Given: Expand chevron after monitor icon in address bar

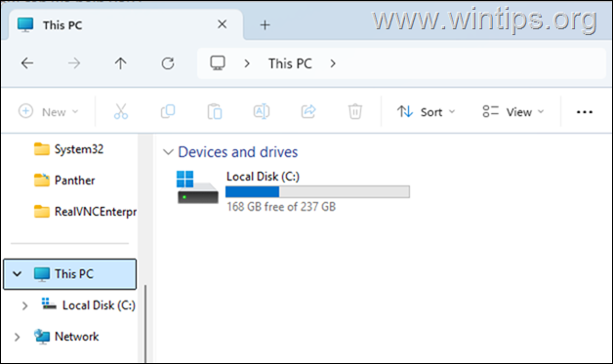Looking at the screenshot, I should tap(247, 63).
